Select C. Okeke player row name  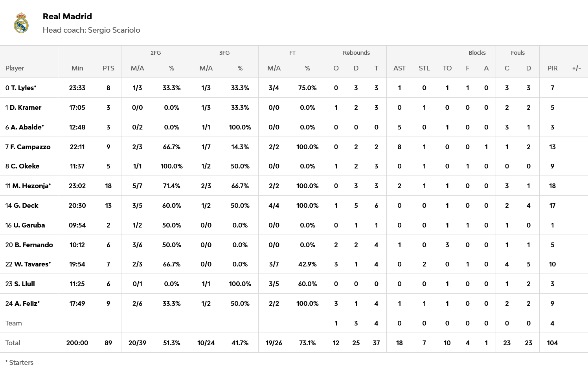click(25, 166)
